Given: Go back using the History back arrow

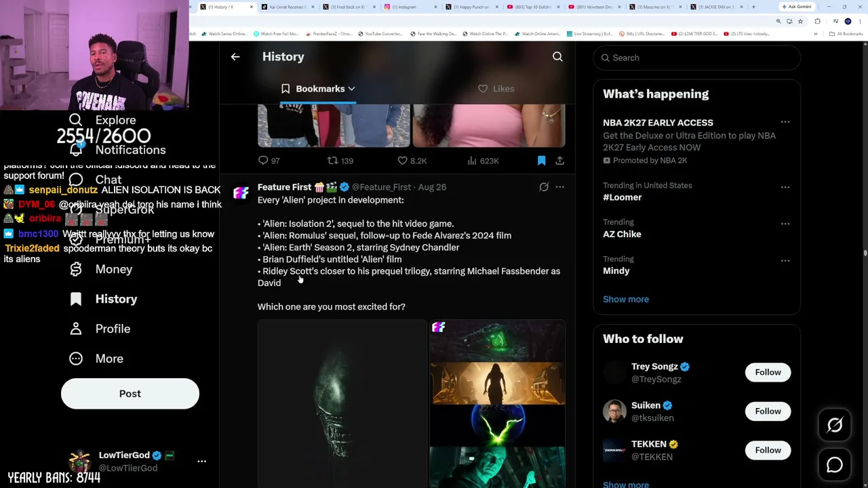Looking at the screenshot, I should coord(235,57).
